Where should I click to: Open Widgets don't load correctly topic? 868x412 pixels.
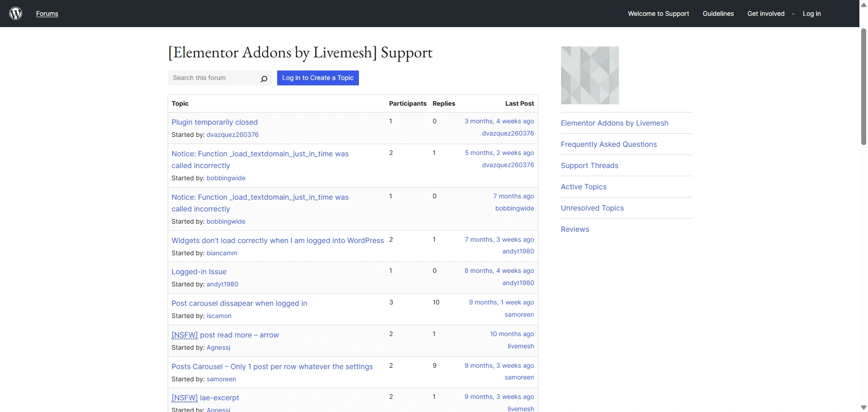[x=278, y=240]
